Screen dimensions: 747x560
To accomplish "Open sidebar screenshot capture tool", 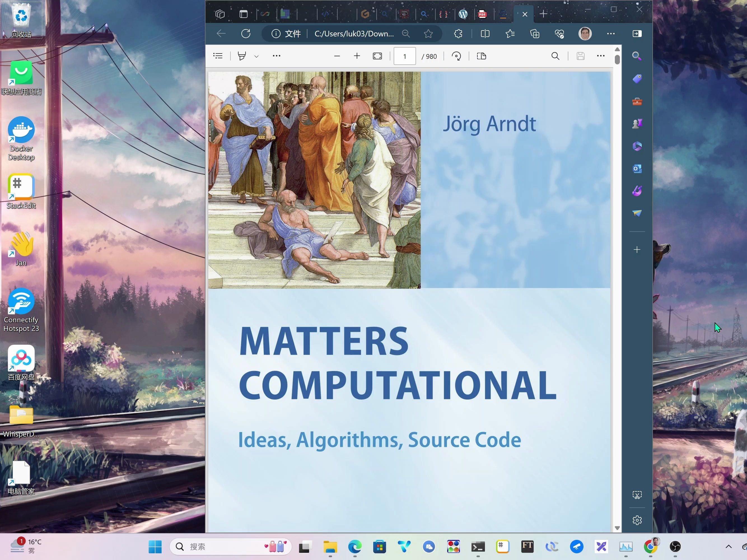I will click(637, 495).
